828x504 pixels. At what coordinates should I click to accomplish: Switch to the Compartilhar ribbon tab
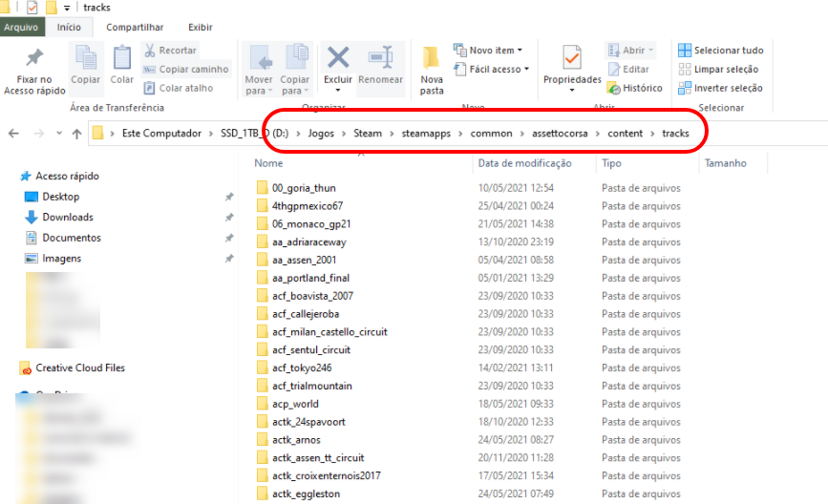click(x=135, y=27)
